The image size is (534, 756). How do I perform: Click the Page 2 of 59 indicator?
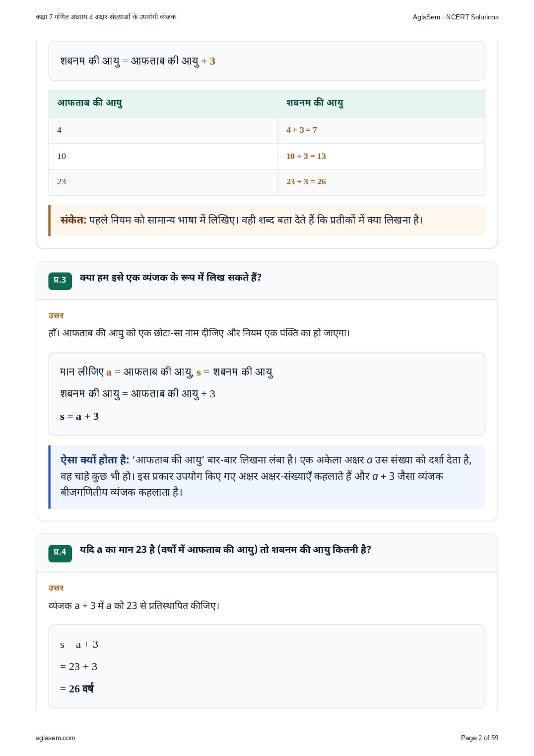pos(479,738)
